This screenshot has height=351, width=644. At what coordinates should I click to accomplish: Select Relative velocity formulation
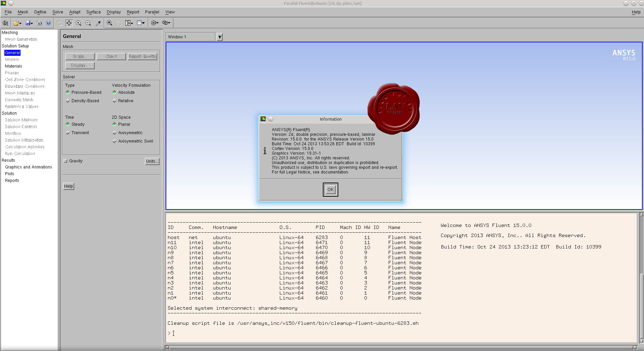coord(123,101)
